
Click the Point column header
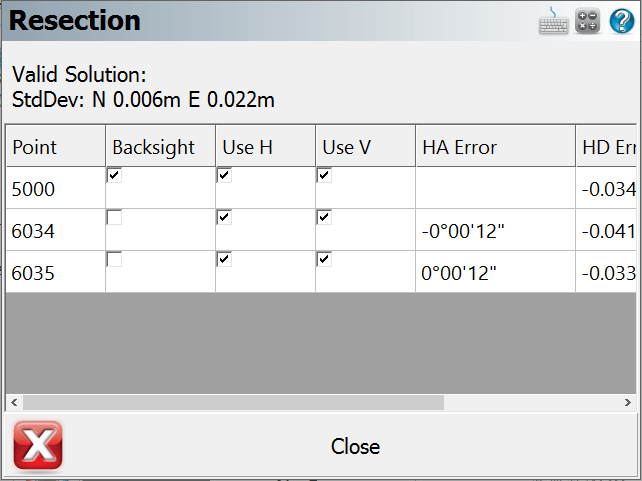coord(55,147)
